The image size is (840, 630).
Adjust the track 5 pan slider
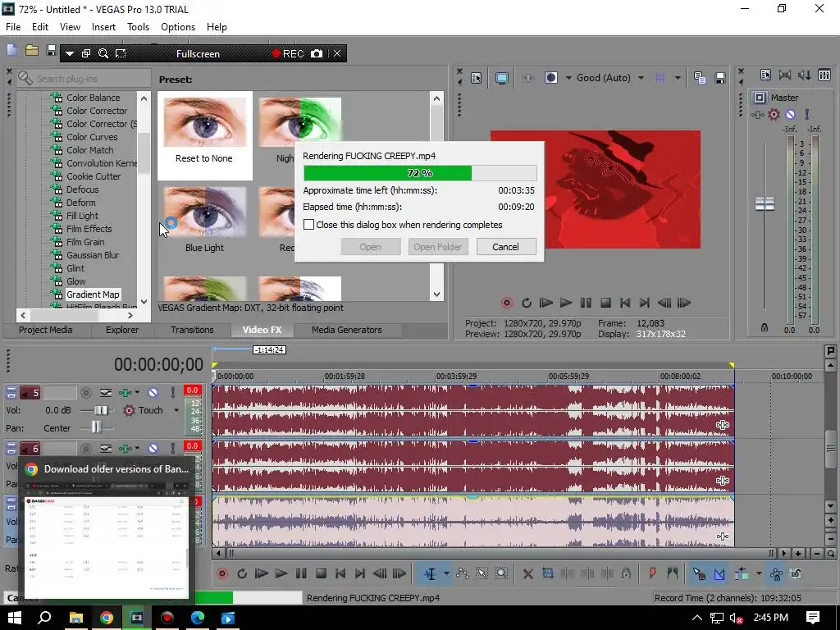point(96,427)
